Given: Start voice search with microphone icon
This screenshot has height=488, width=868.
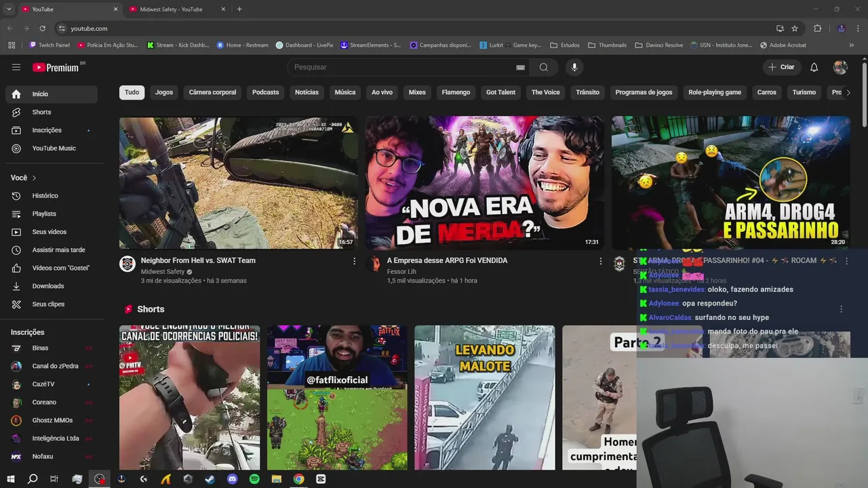Looking at the screenshot, I should point(574,67).
